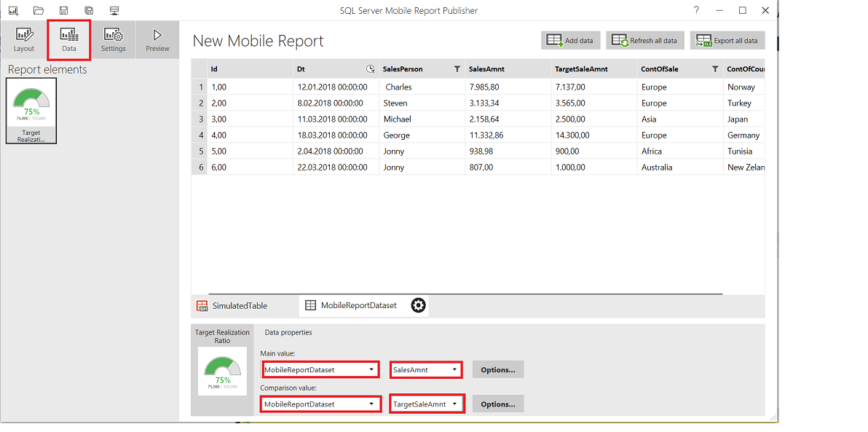Toggle the ContOfSale column filter icon
This screenshot has width=868, height=432.
coord(715,69)
